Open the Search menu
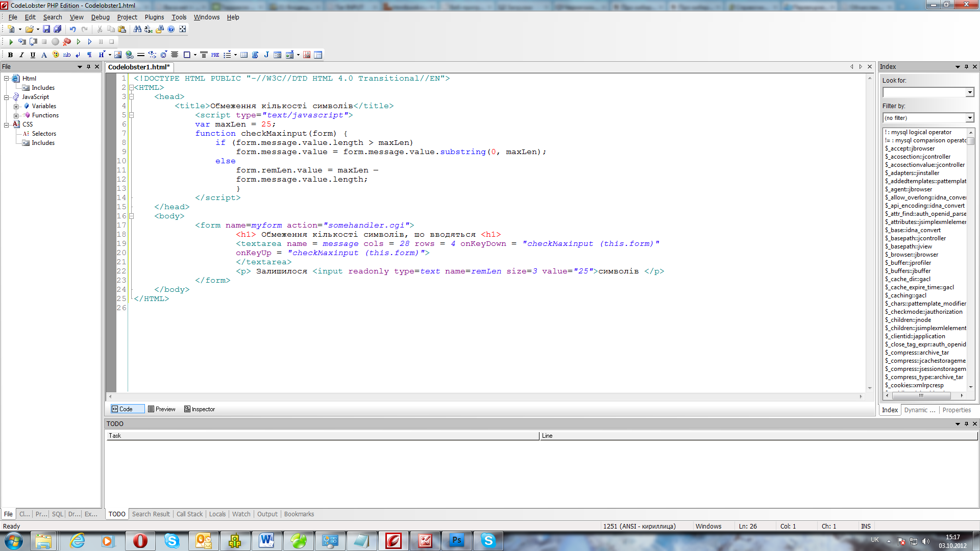The height and width of the screenshot is (551, 980). (x=53, y=17)
